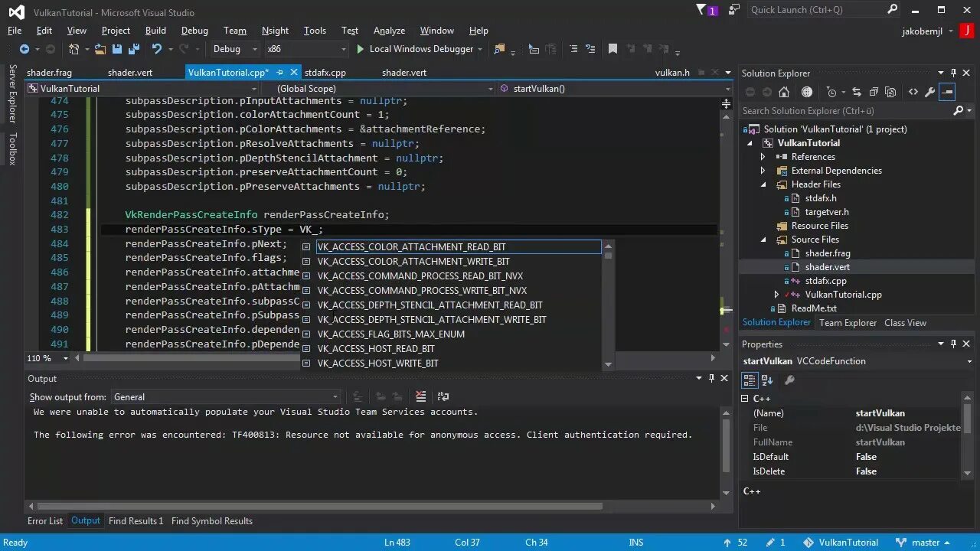The image size is (980, 551).
Task: Click the comment out selected lines icon
Action: coord(573,49)
